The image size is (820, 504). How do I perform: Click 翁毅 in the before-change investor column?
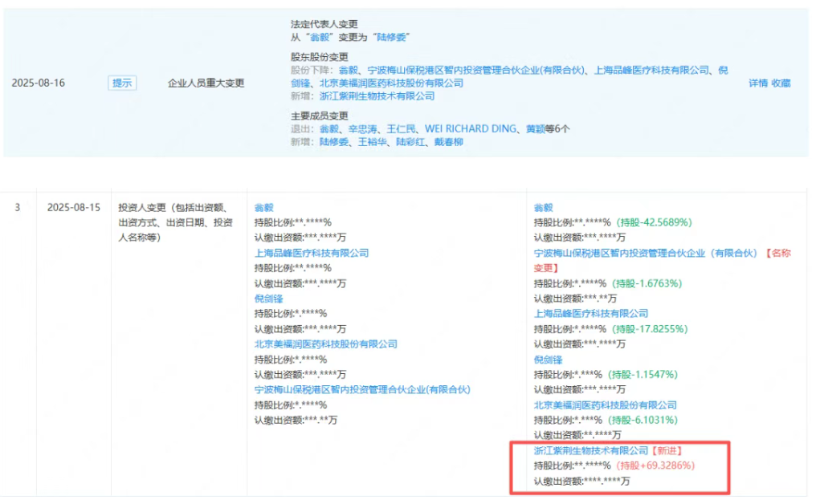point(263,207)
